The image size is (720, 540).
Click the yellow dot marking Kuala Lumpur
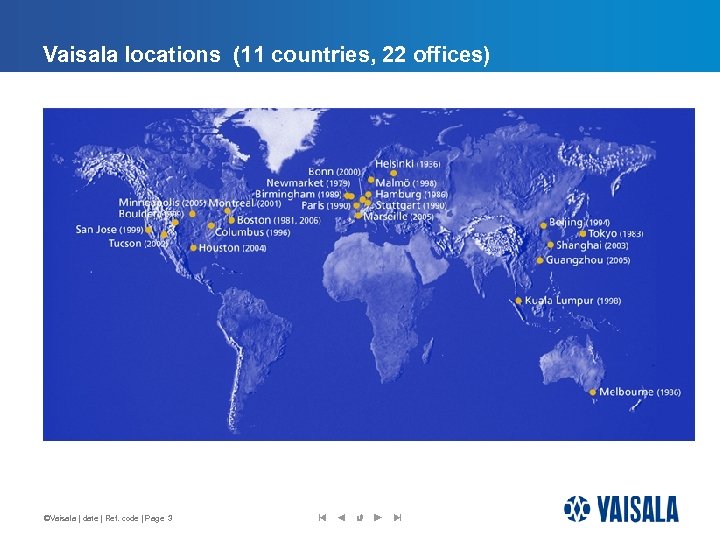518,301
